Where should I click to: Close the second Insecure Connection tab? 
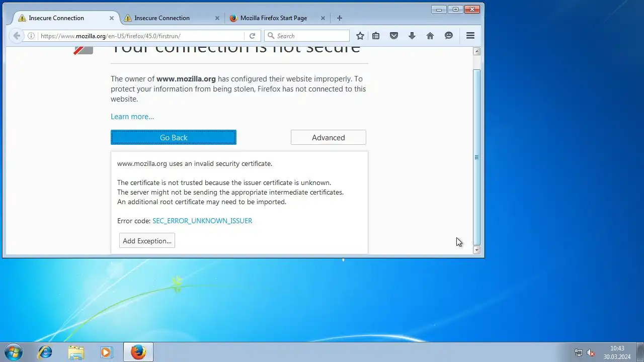[217, 18]
